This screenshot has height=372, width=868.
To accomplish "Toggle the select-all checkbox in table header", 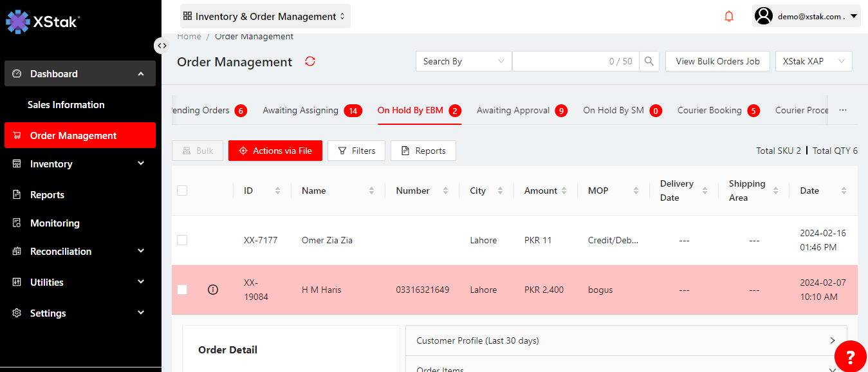I will point(182,191).
